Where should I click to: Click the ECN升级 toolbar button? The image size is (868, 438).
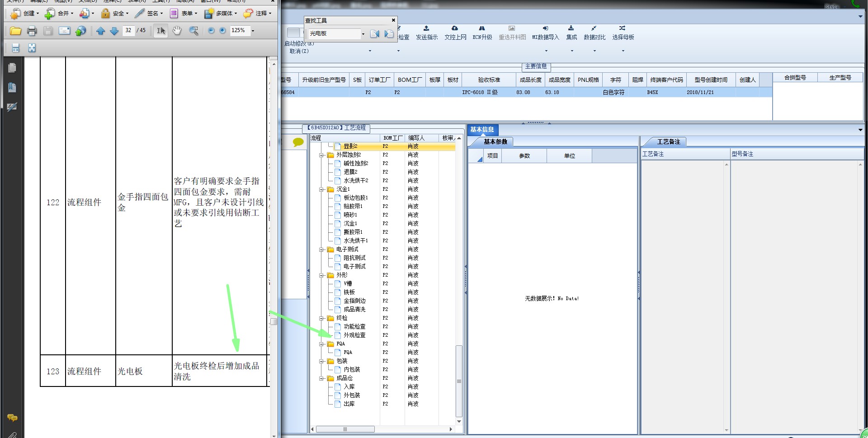click(x=482, y=33)
